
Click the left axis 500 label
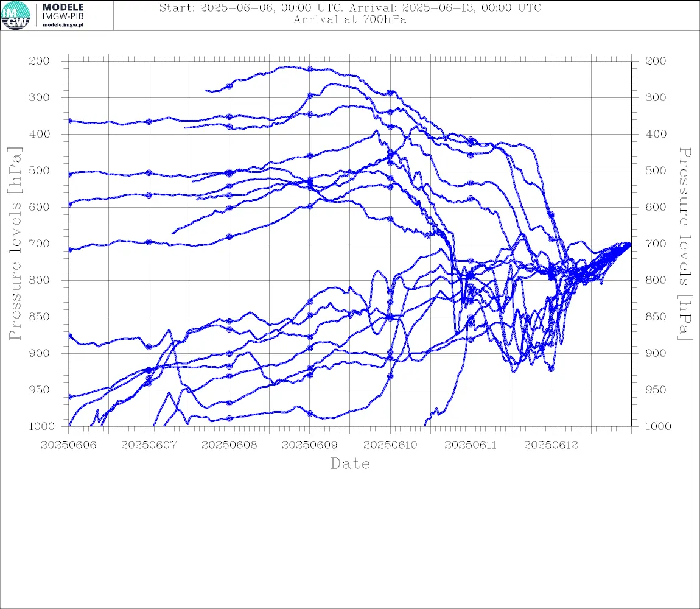[x=40, y=171]
